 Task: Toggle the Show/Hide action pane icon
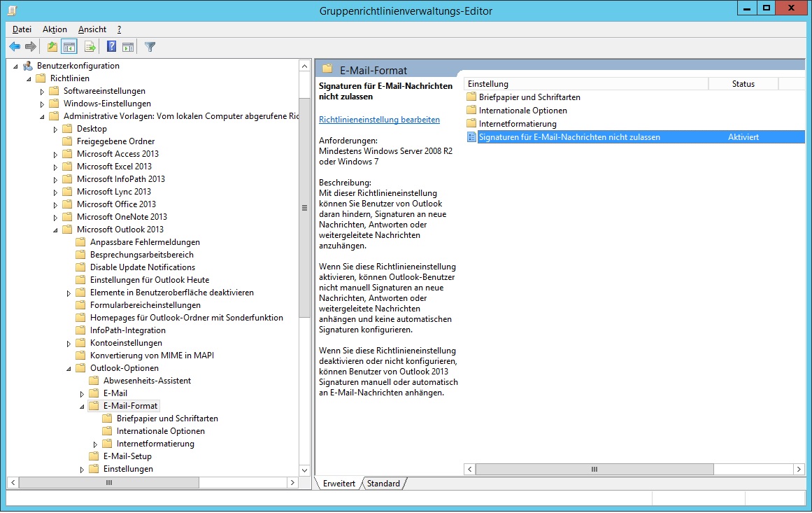coord(128,47)
